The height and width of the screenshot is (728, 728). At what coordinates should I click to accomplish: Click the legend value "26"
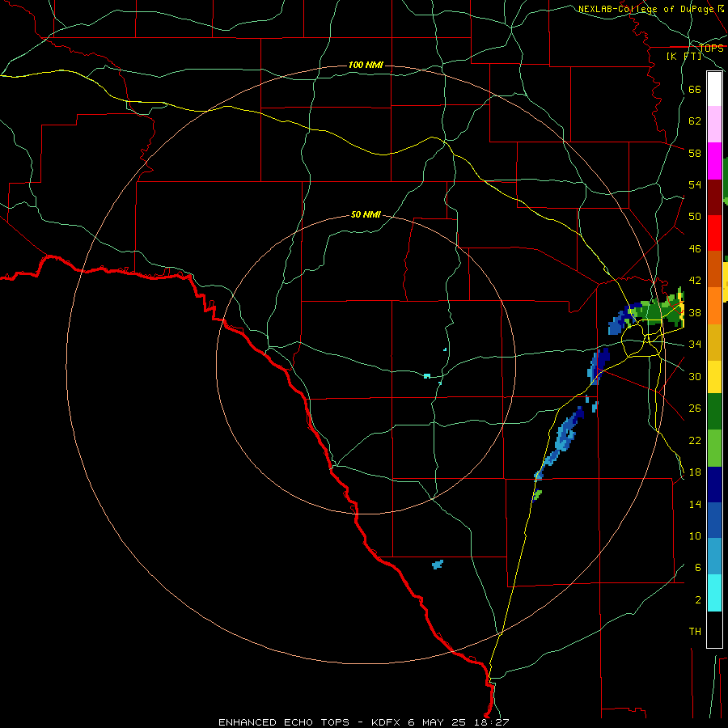pos(695,408)
